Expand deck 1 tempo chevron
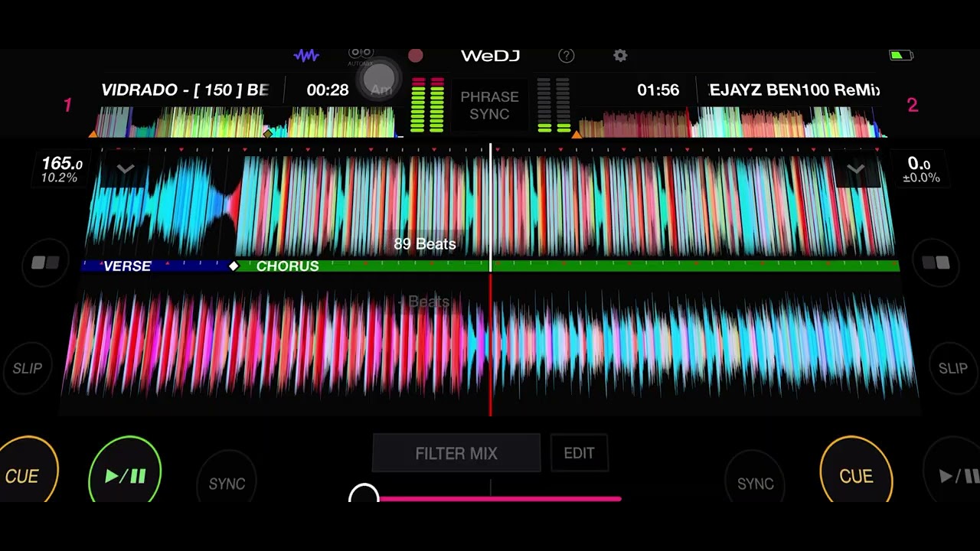 click(x=126, y=169)
